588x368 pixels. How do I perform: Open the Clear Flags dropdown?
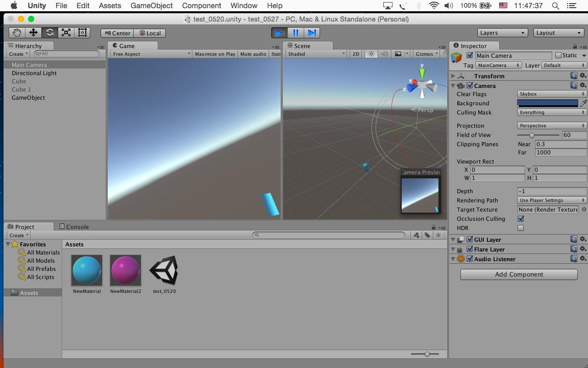click(x=551, y=94)
